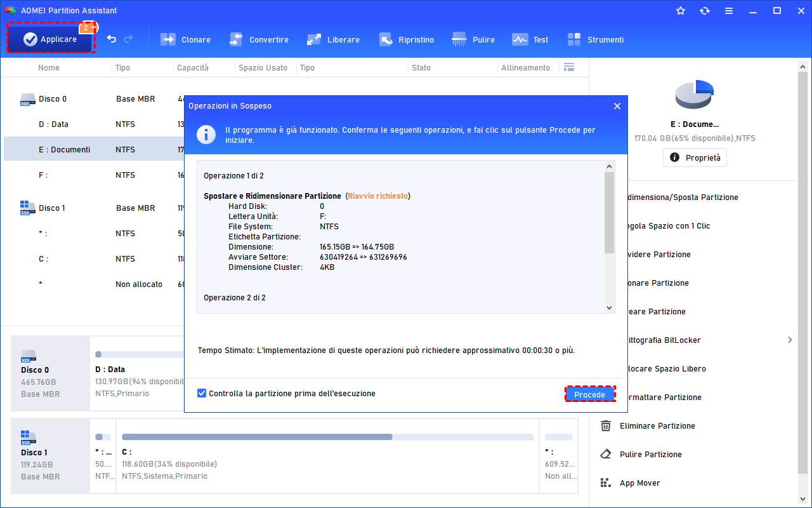Sort by the Allineamento column header
Image resolution: width=812 pixels, height=508 pixels.
[526, 68]
